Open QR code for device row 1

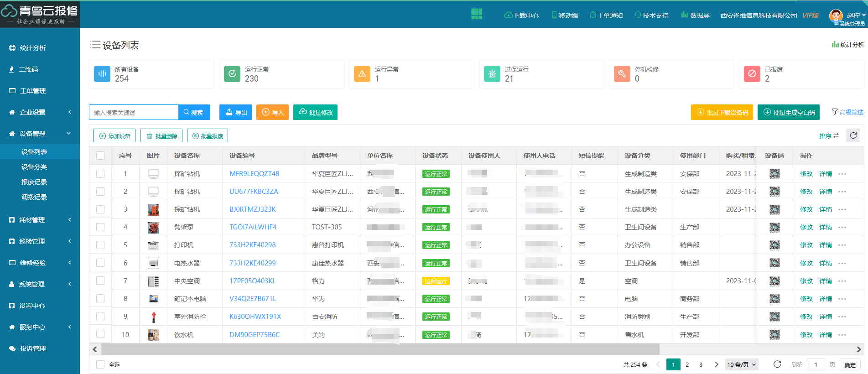pyautogui.click(x=774, y=174)
